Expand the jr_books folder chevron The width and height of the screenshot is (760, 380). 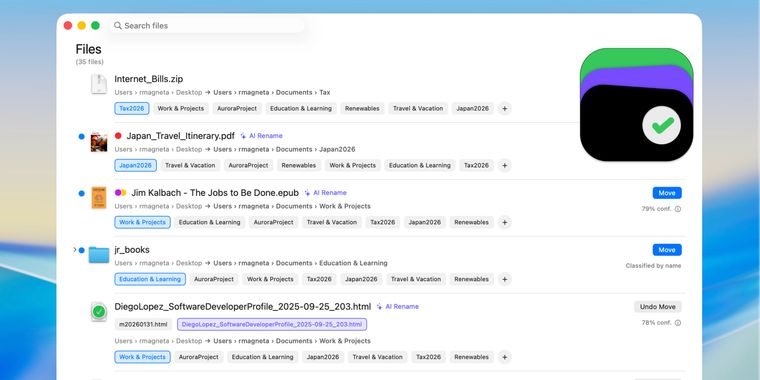tap(75, 250)
